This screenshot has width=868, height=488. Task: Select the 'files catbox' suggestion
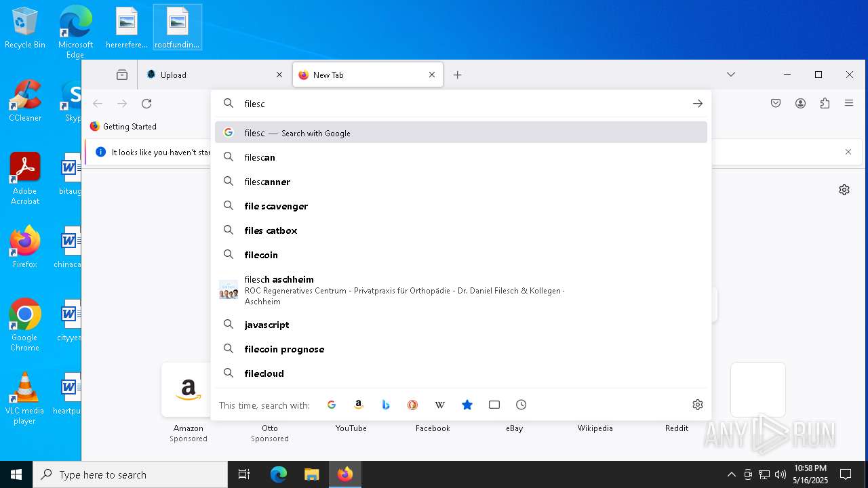[x=461, y=230]
